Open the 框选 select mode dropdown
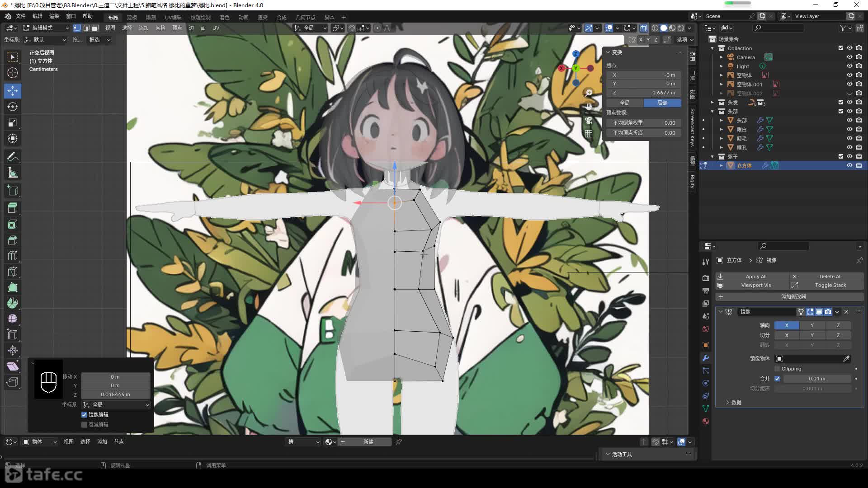This screenshot has height=488, width=868. (x=99, y=40)
